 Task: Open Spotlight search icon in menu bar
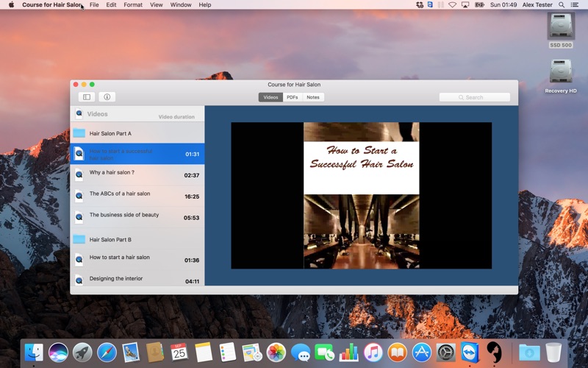coord(562,5)
